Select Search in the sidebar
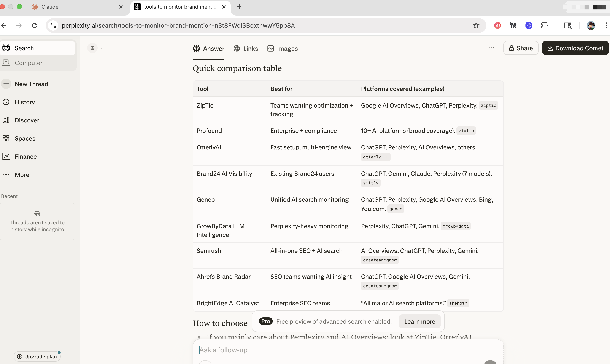610x364 pixels. pyautogui.click(x=24, y=48)
